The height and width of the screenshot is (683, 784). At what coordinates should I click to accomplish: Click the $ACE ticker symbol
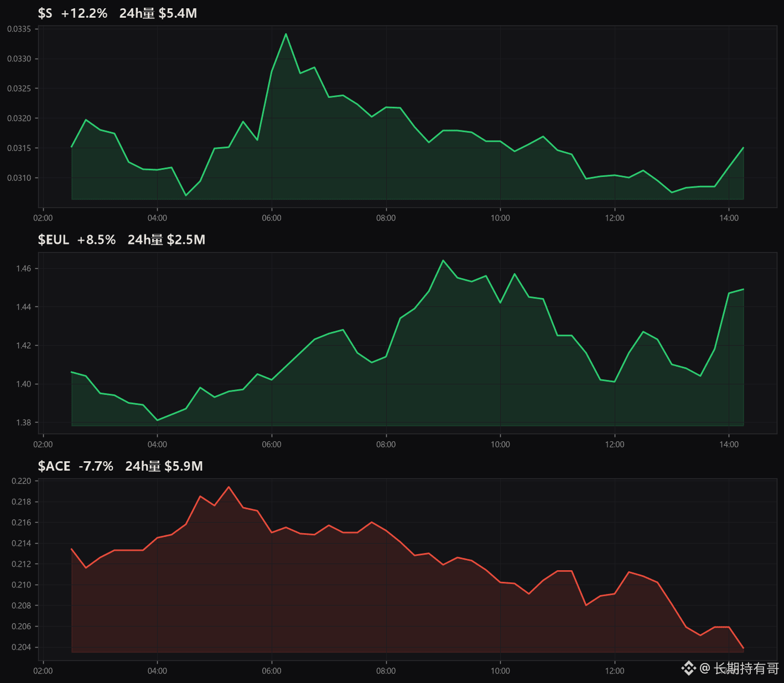54,466
